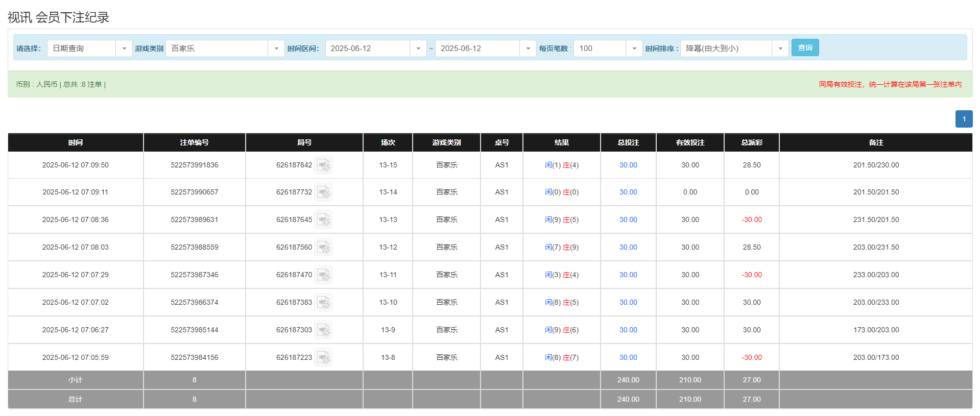Go to page 1 in pagination
The width and height of the screenshot is (980, 416).
(964, 119)
